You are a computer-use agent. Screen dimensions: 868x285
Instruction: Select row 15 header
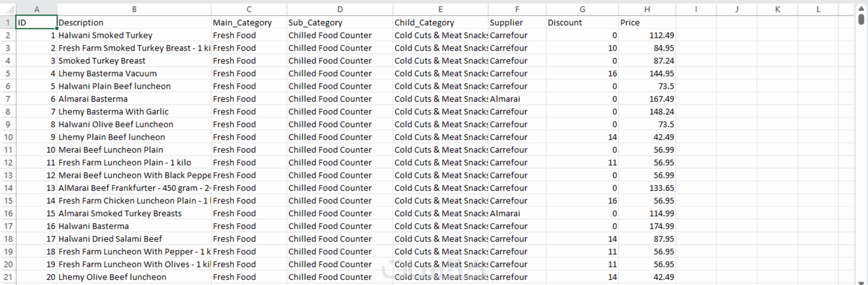[8, 201]
